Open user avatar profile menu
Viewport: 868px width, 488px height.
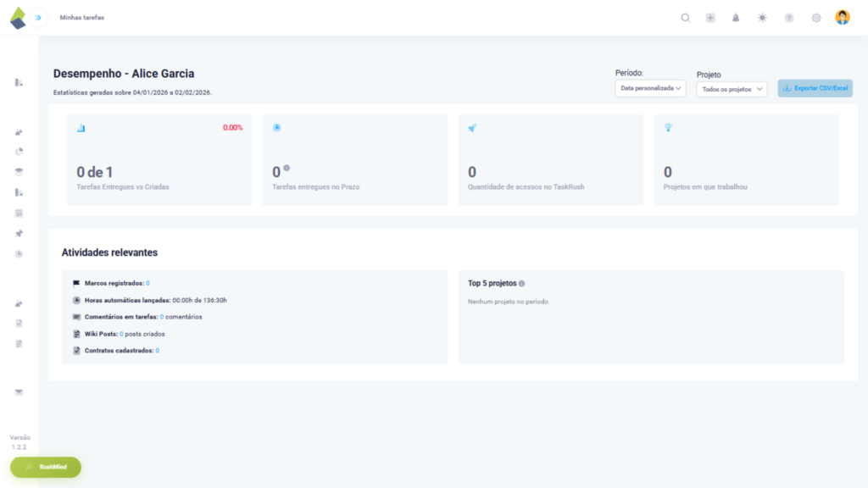pos(842,17)
